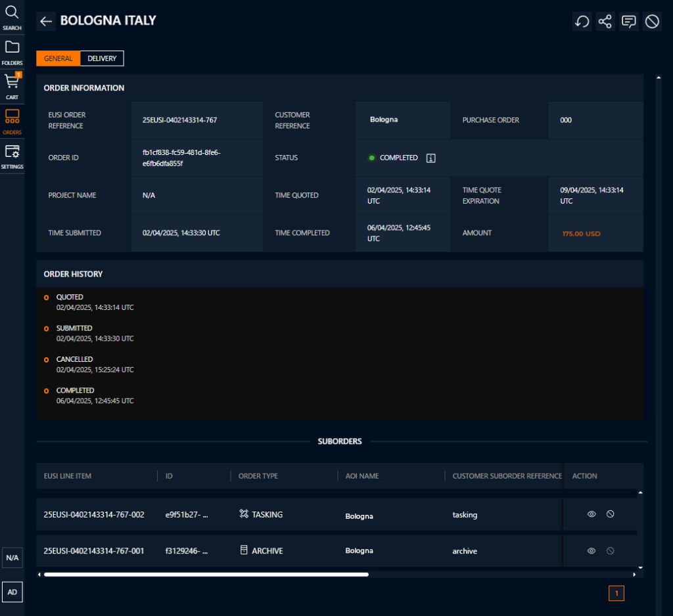Open Settings from the sidebar
673x616 pixels.
pos(12,156)
